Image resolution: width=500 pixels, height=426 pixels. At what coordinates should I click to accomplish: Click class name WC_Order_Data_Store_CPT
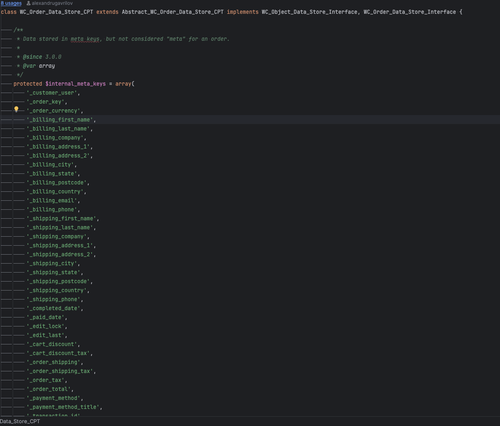point(56,12)
